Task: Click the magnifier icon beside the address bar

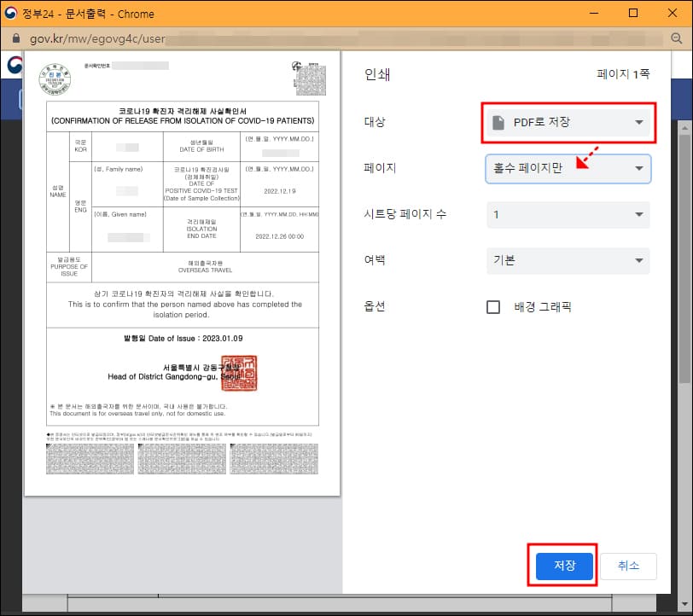Action: (x=678, y=39)
